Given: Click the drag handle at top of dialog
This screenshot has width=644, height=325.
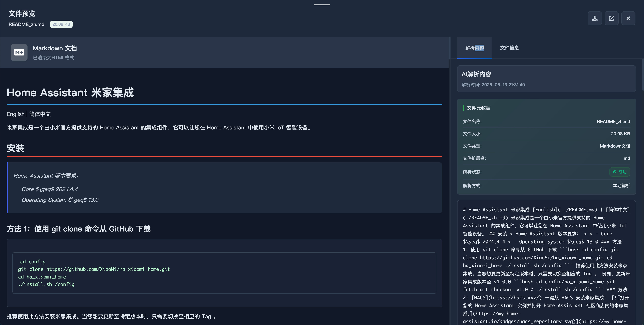Looking at the screenshot, I should (322, 5).
